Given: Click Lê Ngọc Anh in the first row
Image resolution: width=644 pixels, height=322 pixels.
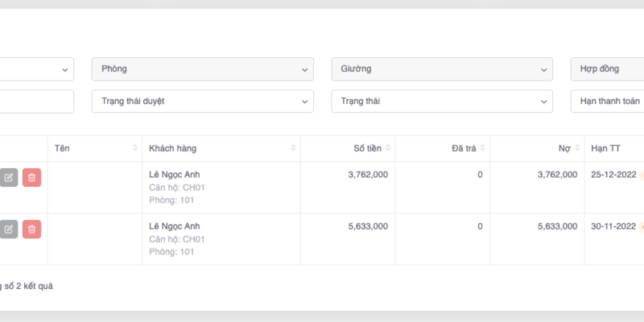Looking at the screenshot, I should pyautogui.click(x=175, y=174).
